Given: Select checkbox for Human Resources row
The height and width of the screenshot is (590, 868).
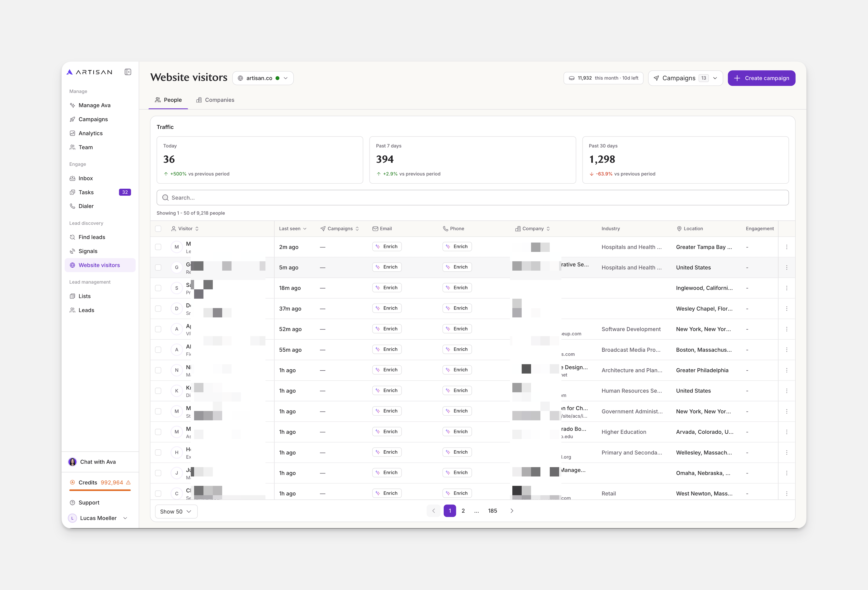Looking at the screenshot, I should pos(158,391).
